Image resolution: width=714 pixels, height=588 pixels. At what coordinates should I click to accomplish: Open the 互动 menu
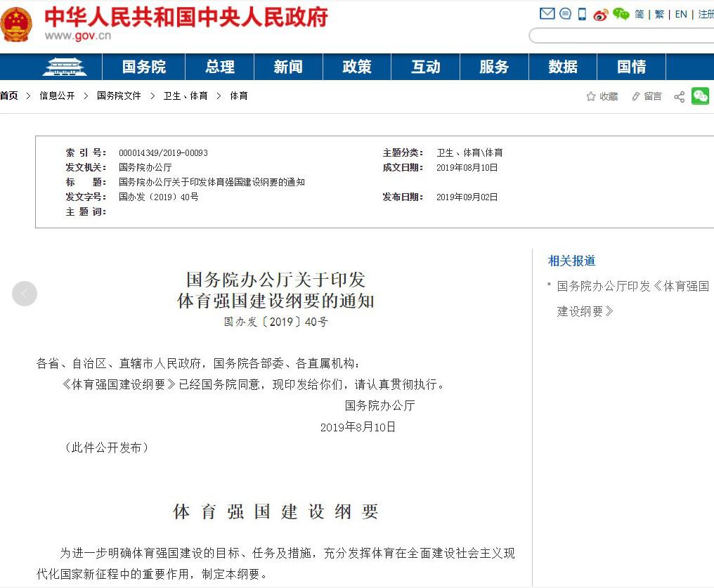tap(426, 67)
